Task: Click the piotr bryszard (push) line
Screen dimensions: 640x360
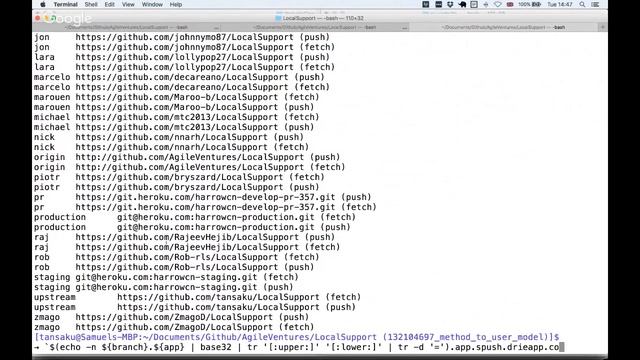Action: (x=176, y=187)
